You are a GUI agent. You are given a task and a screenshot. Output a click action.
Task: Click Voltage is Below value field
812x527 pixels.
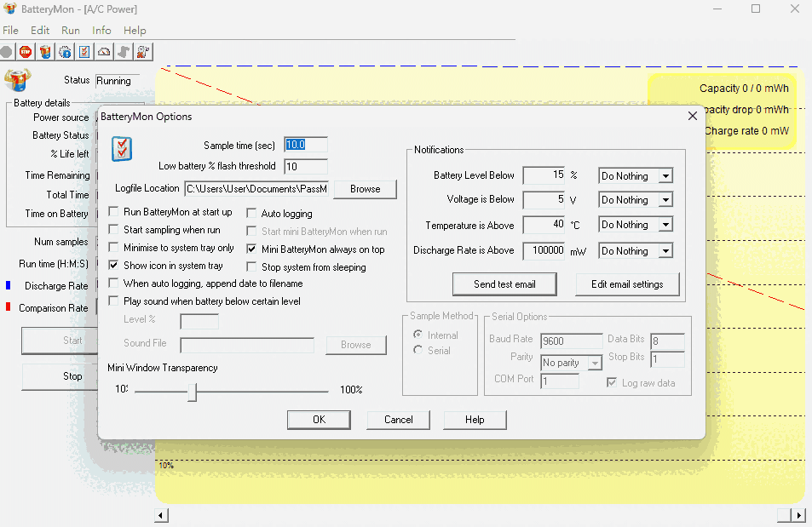(544, 199)
